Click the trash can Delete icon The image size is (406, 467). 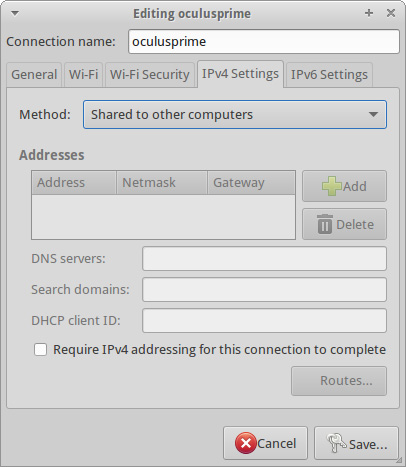point(325,224)
